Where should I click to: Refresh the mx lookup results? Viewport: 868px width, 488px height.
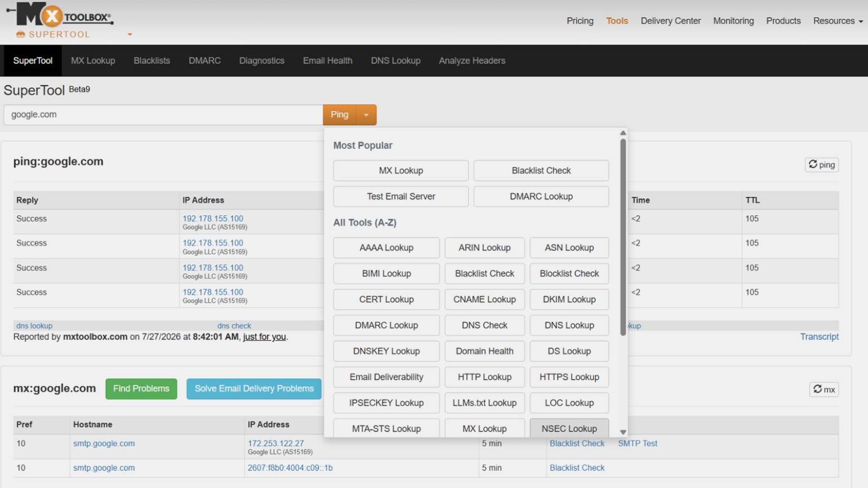[824, 389]
